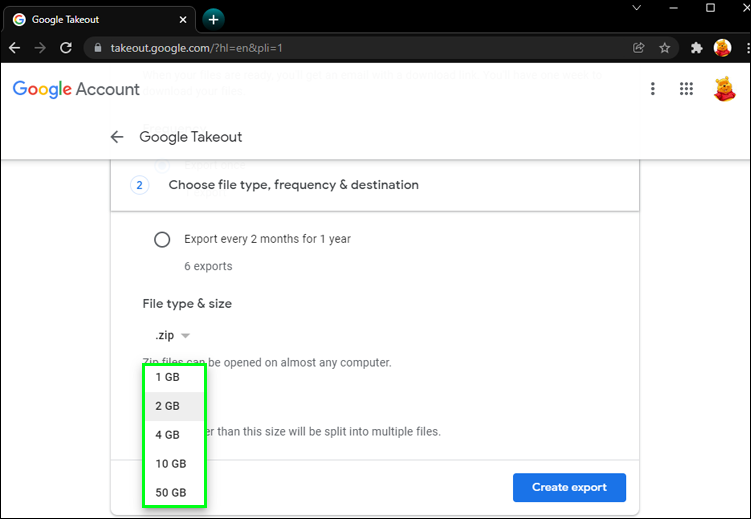
Task: Choose the 2 GB size option
Action: coord(167,406)
